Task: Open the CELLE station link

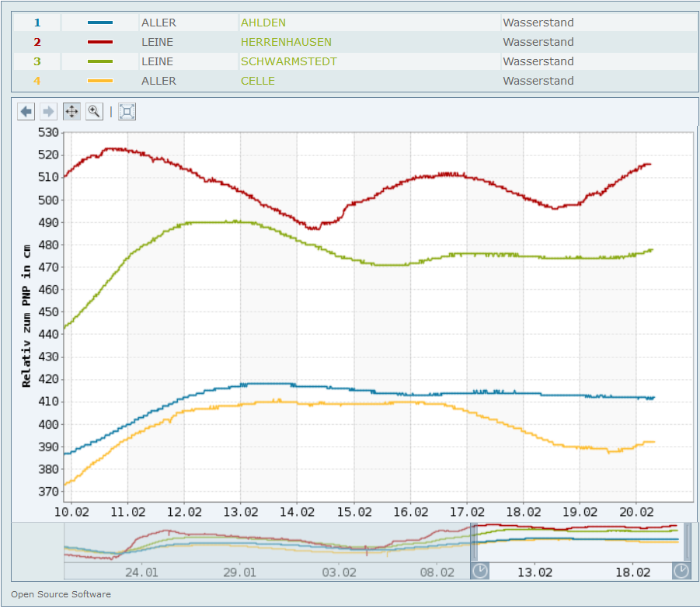Action: (x=257, y=81)
